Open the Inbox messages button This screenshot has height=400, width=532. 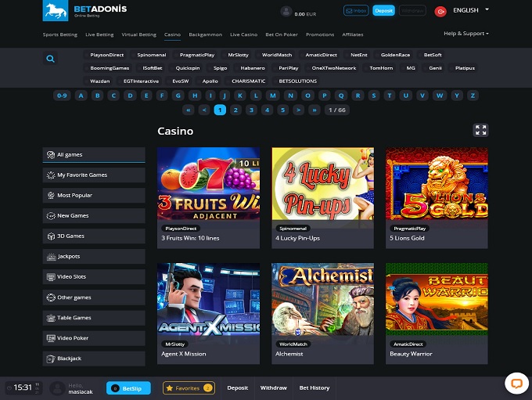(x=356, y=11)
